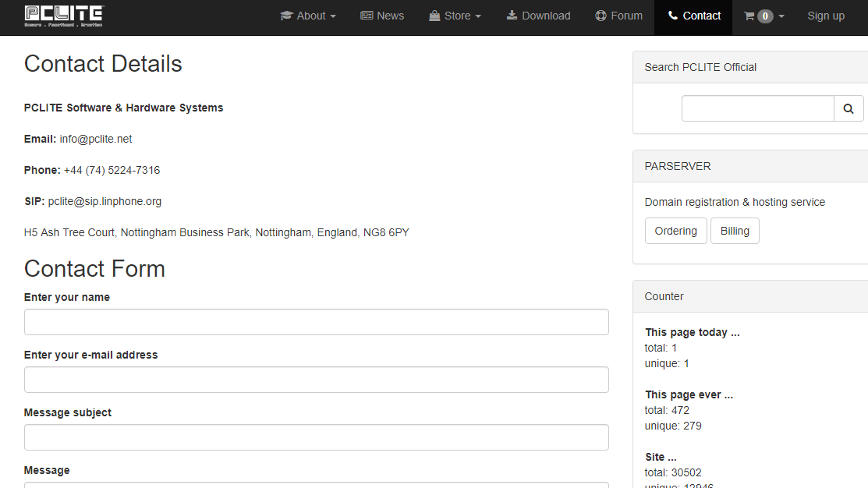
Task: Expand the Store dropdown
Action: pyautogui.click(x=455, y=16)
